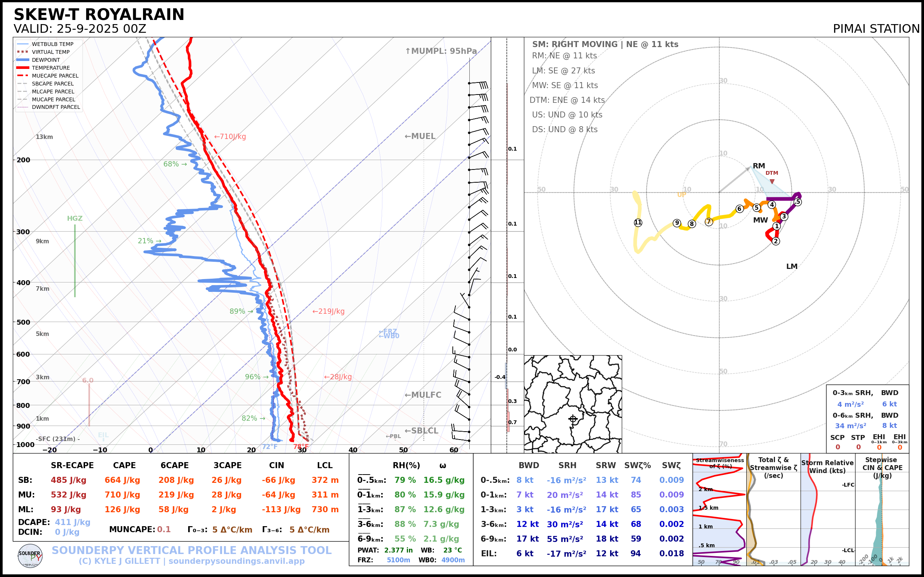Click the sounderpysoundings.anvil.app link text
Image resolution: width=924 pixels, height=577 pixels.
236,561
